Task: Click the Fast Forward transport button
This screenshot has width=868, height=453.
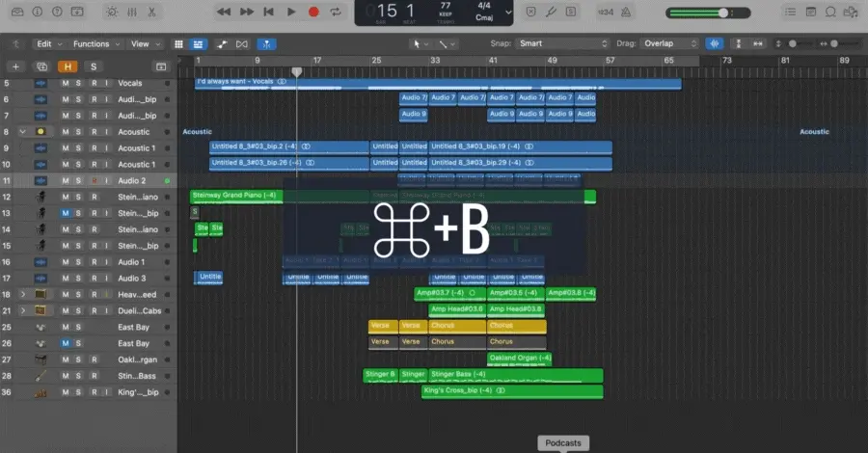Action: (x=246, y=12)
